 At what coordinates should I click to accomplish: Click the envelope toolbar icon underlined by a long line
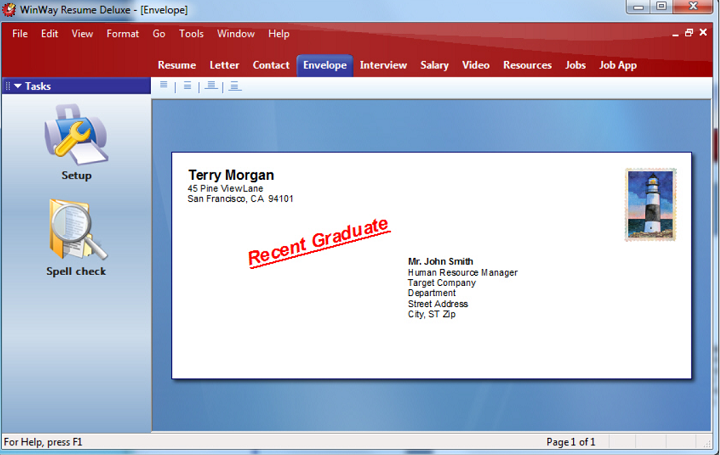211,86
